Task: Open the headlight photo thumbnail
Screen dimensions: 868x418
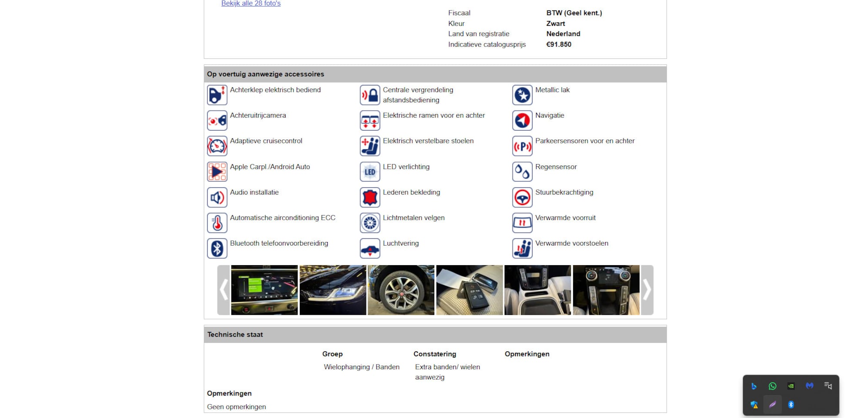Action: (x=333, y=290)
